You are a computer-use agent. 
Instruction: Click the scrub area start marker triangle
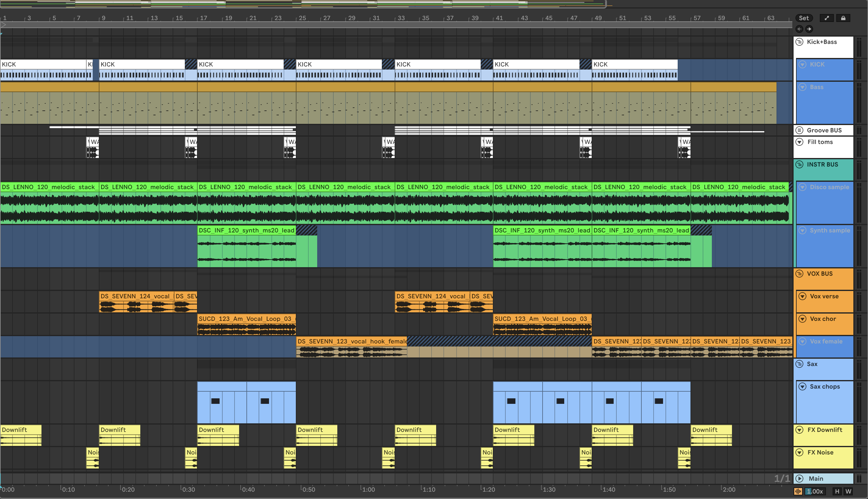click(x=3, y=25)
